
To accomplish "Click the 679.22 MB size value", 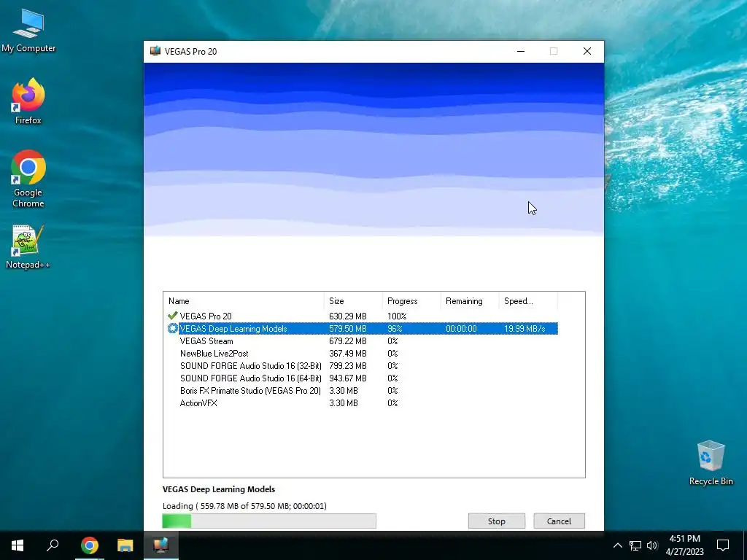I will click(348, 341).
